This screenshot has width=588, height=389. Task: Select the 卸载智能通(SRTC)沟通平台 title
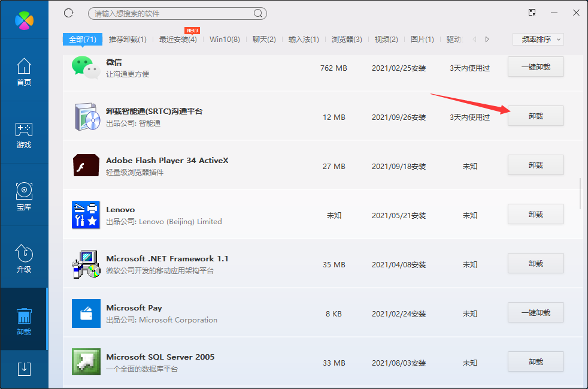click(154, 111)
